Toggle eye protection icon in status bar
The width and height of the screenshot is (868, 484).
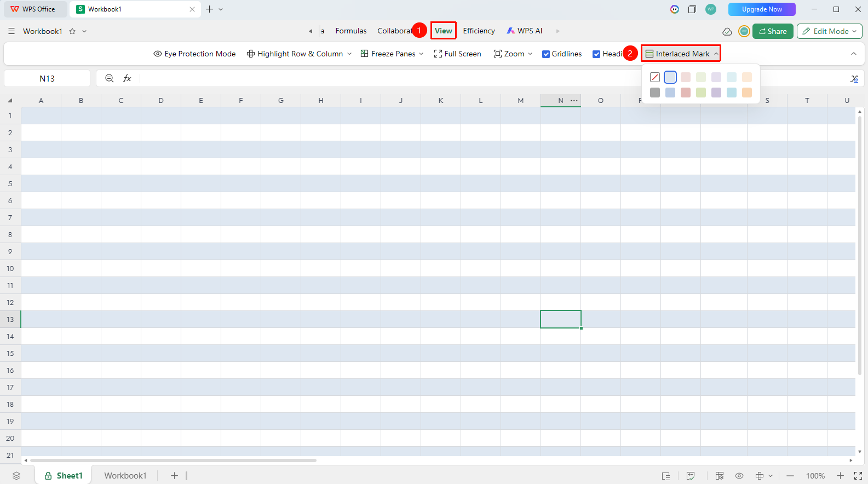click(739, 476)
